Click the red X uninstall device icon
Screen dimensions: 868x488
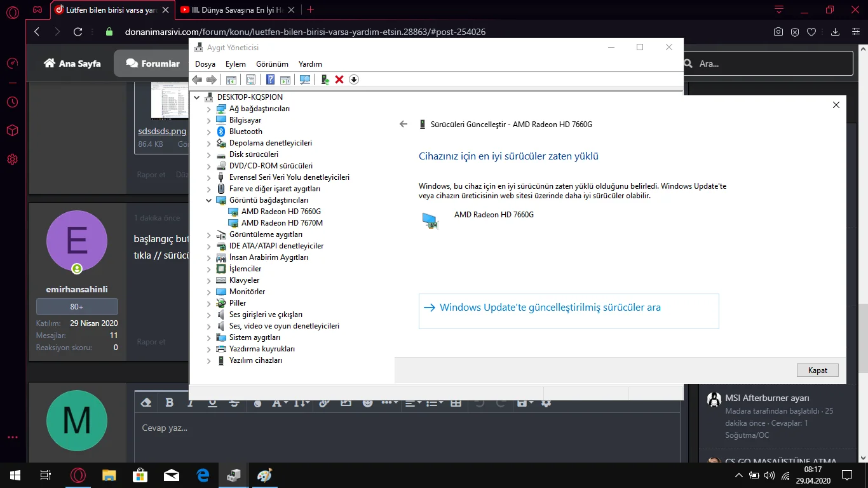click(339, 79)
